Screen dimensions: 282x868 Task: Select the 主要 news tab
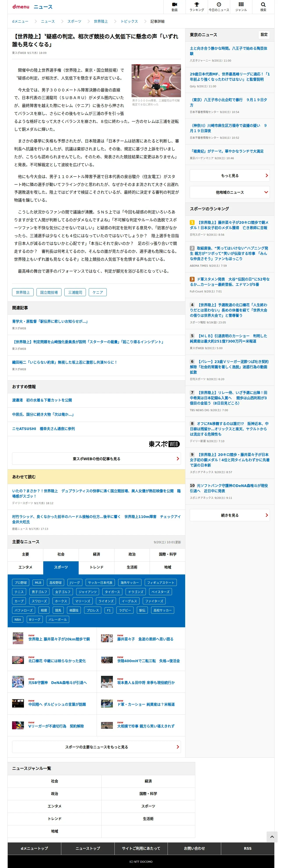[25, 554]
